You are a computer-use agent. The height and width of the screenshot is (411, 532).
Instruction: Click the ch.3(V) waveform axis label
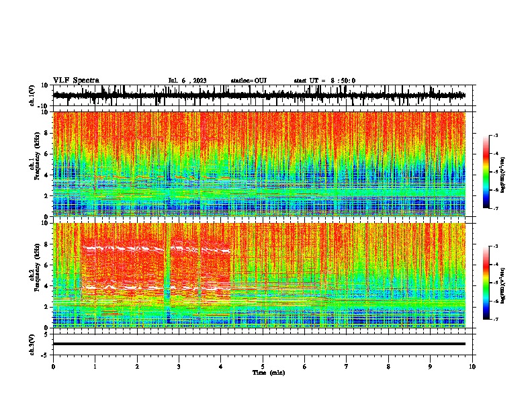(32, 345)
